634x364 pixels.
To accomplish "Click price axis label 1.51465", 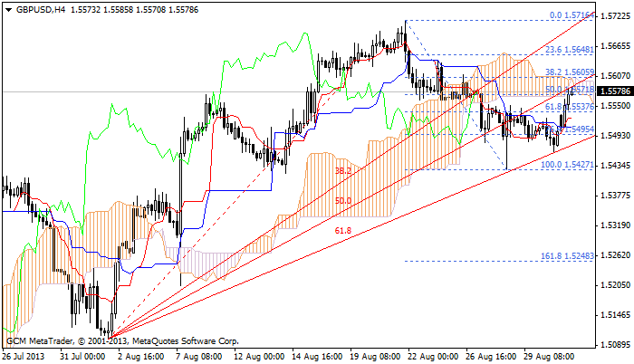I will click(615, 315).
